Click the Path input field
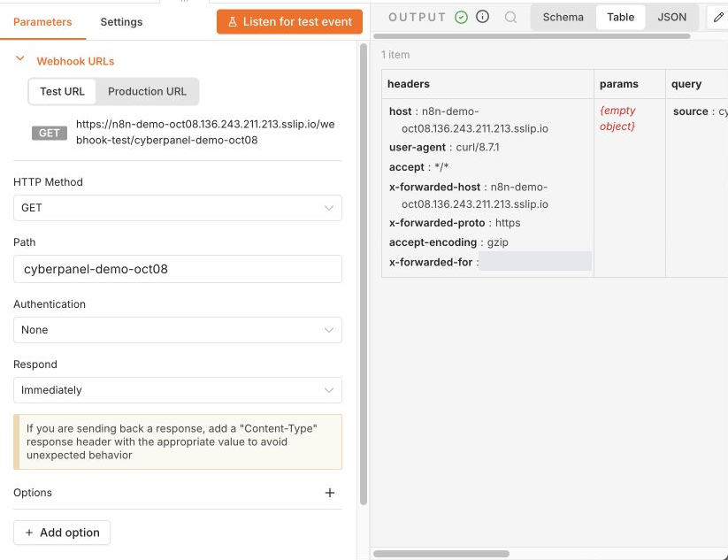 [178, 269]
